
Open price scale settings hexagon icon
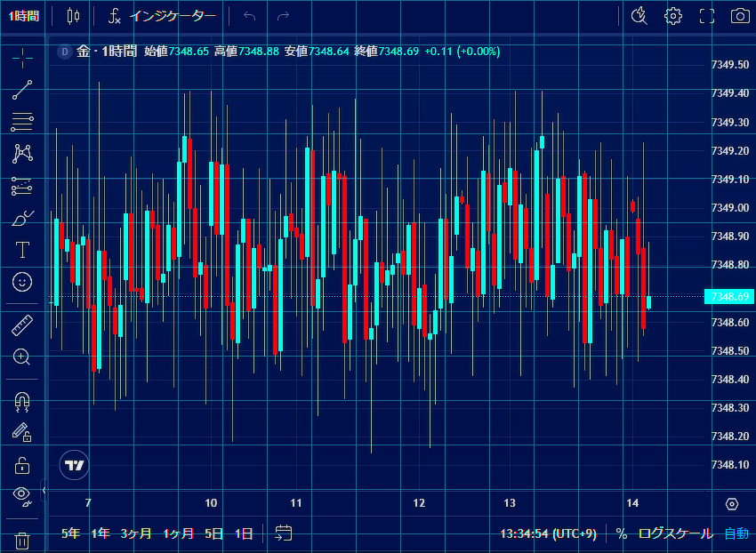(x=732, y=504)
